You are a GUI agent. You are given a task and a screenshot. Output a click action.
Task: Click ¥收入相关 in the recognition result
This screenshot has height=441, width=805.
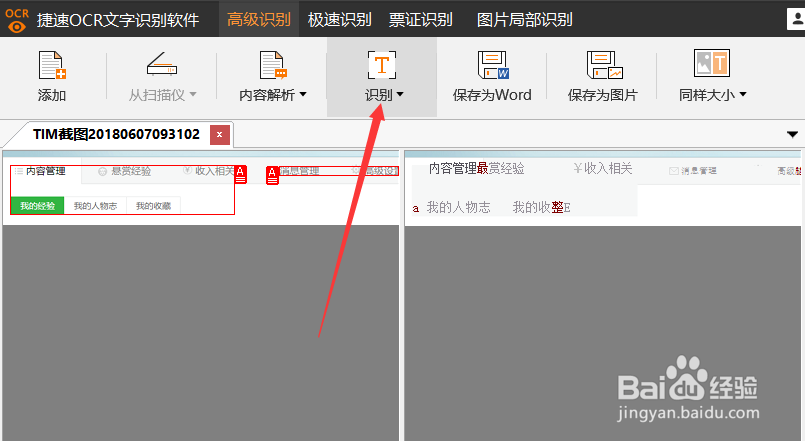[x=603, y=168]
